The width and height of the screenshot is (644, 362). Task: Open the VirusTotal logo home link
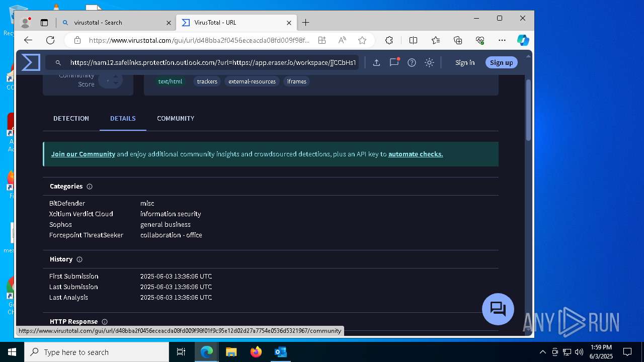(31, 62)
